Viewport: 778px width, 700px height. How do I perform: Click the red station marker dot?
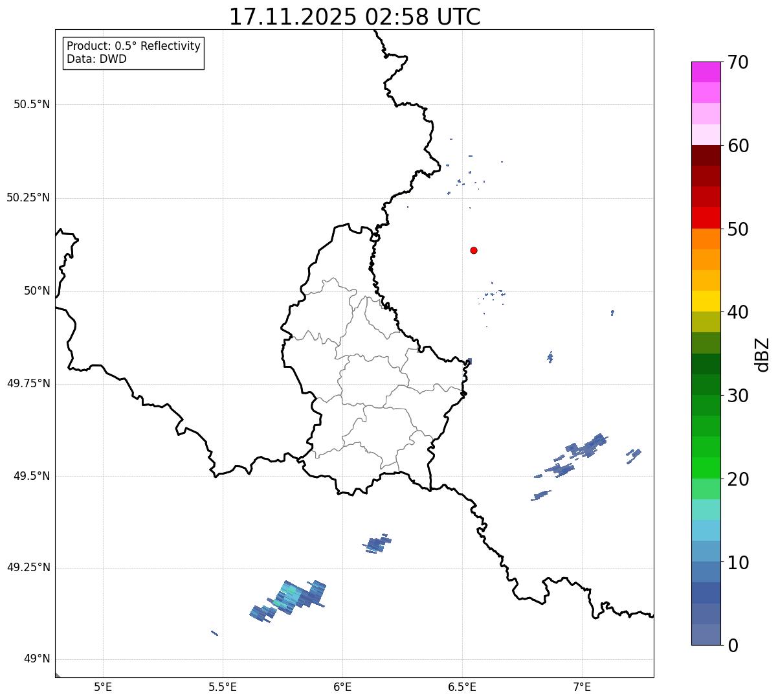pyautogui.click(x=474, y=250)
